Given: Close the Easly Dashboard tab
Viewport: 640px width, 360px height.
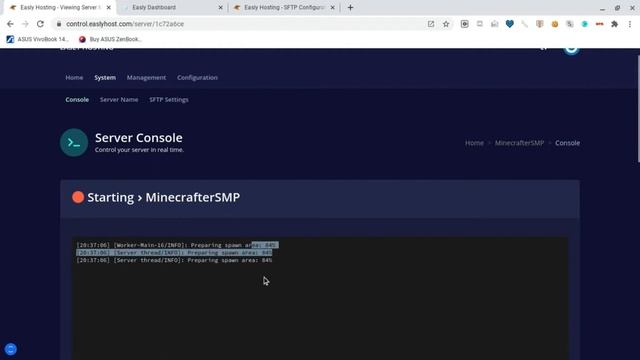Looking at the screenshot, I should click(x=220, y=7).
